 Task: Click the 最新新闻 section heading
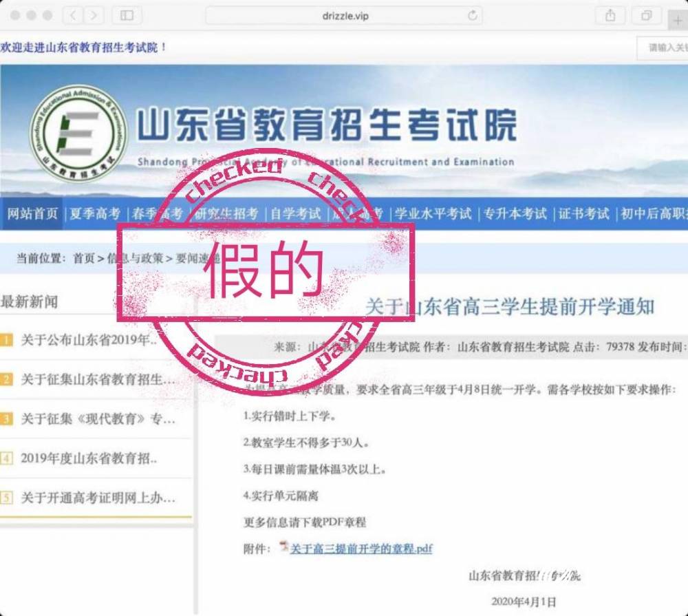[29, 302]
